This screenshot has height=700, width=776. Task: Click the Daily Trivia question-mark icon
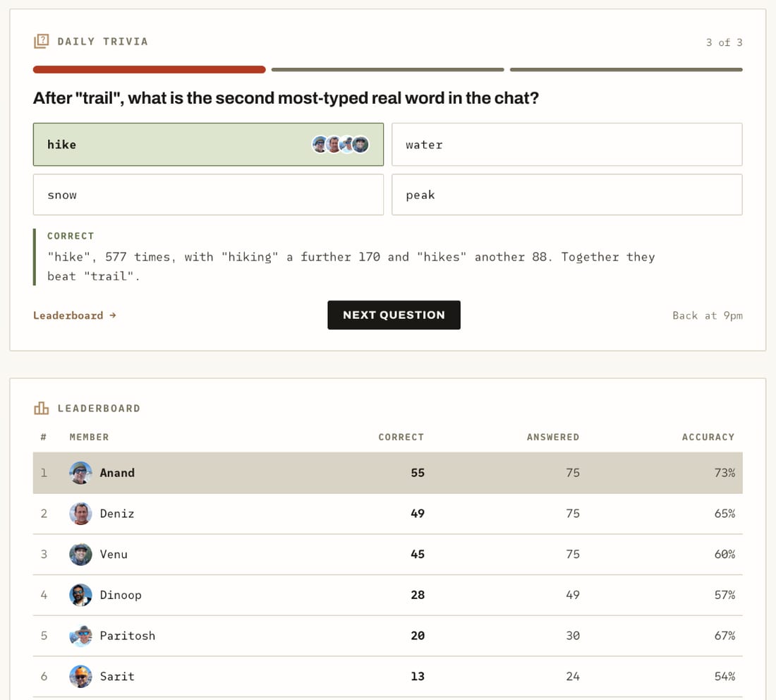pos(41,41)
